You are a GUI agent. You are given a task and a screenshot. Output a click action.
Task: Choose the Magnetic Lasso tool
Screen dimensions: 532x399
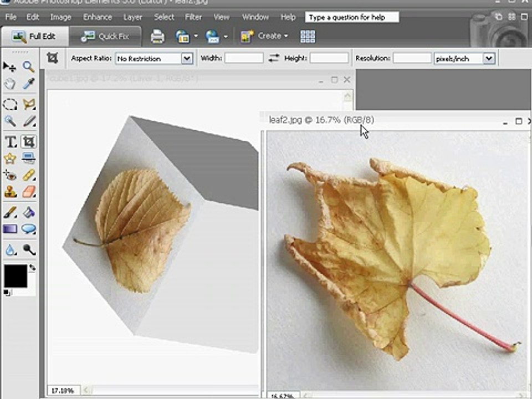coord(29,104)
